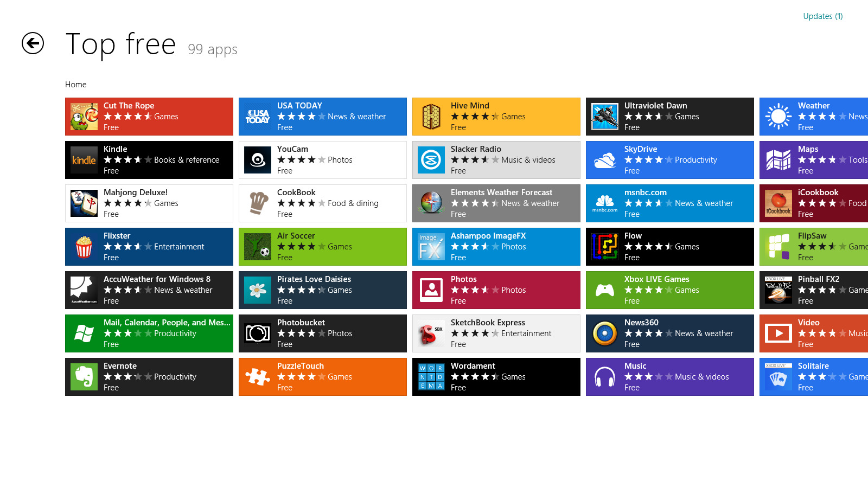The image size is (868, 488).
Task: Select the PuzzleTouch puzzle piece icon
Action: [258, 377]
